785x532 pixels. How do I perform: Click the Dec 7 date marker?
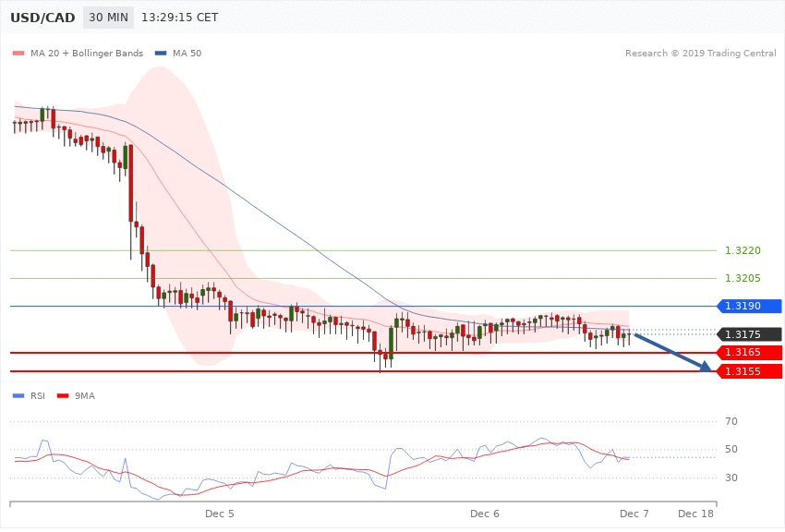(x=634, y=514)
